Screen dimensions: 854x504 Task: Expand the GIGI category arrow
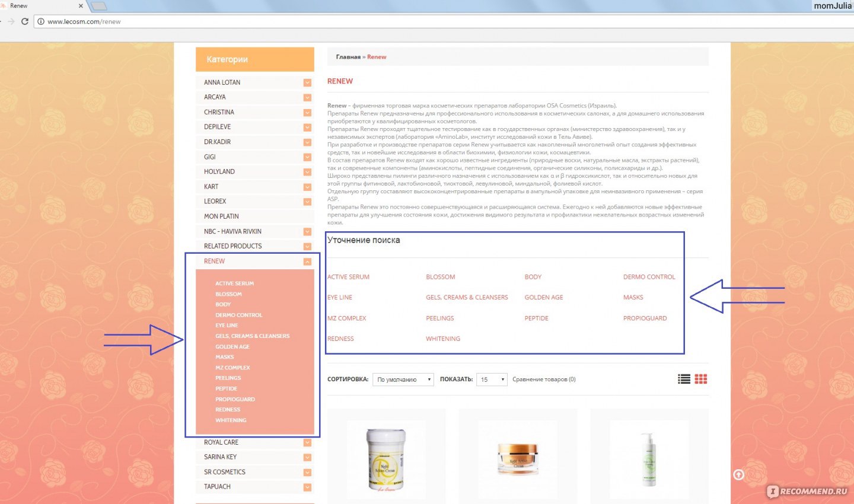click(x=307, y=157)
